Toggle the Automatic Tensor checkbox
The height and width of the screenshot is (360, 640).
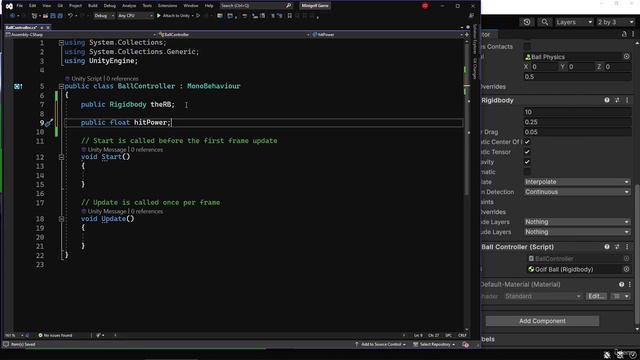(527, 152)
